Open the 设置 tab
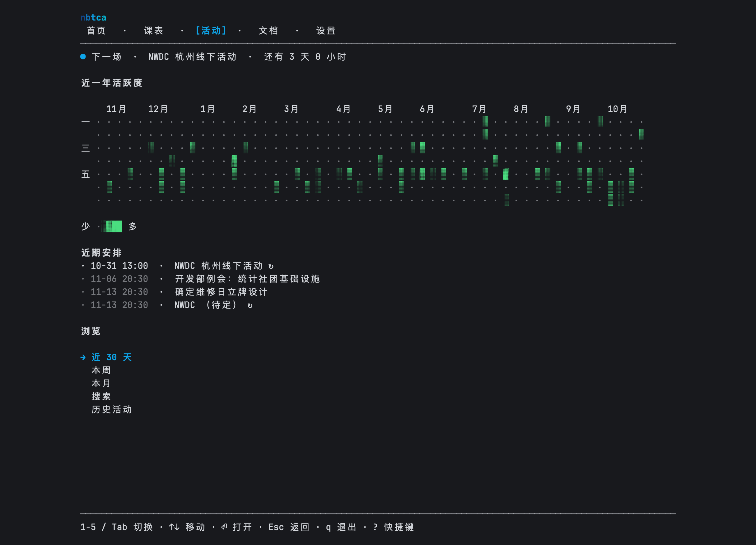Screen dimensions: 756x545 [326, 31]
